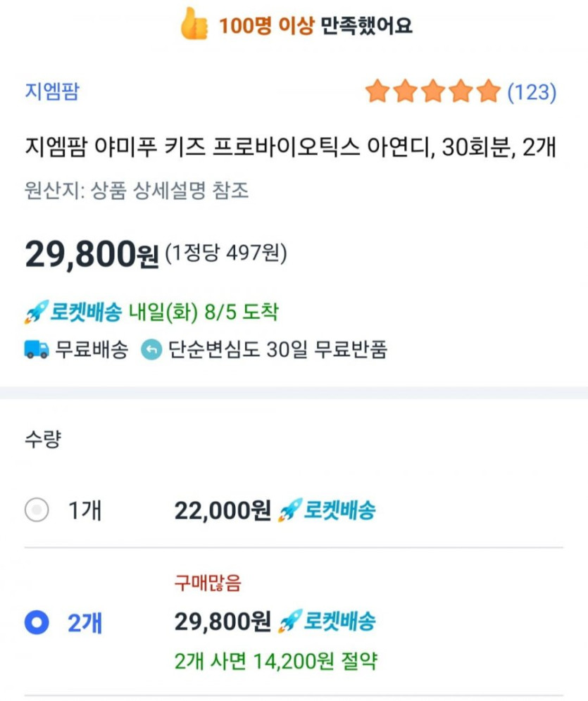Click the 단순변심도 30일 무료반품 text

(277, 350)
